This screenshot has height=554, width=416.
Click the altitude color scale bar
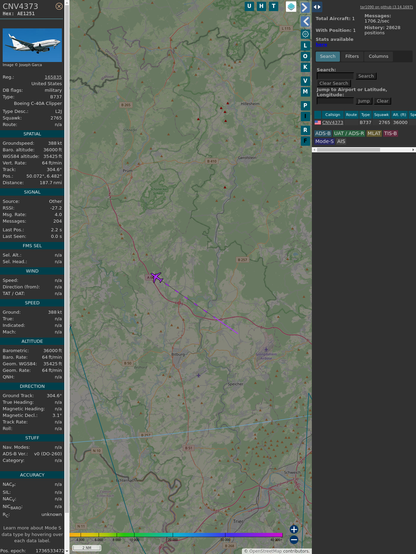[x=176, y=535]
